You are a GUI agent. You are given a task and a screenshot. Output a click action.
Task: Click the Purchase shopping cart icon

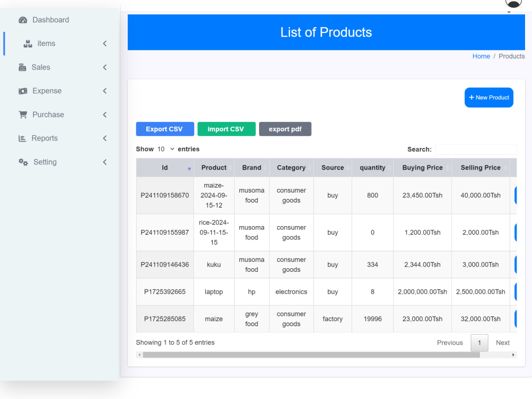[23, 115]
